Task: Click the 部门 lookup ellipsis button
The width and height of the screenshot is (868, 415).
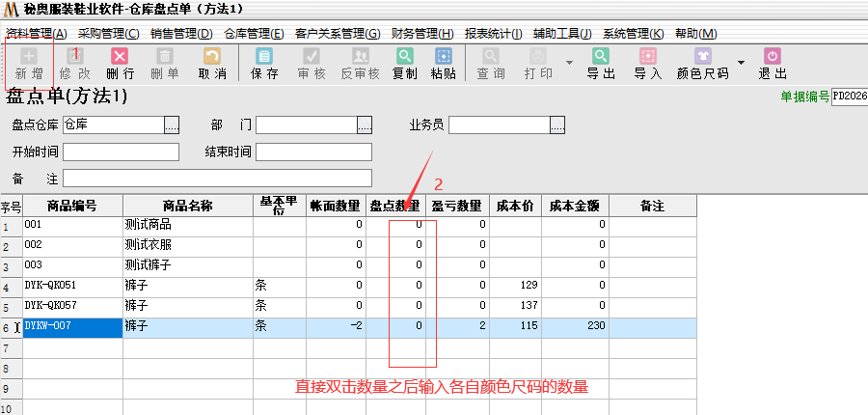Action: coord(365,125)
